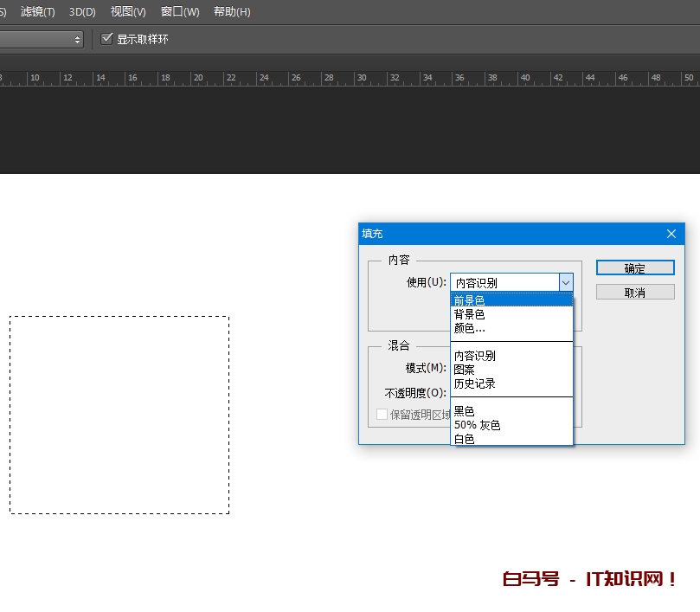700x612 pixels.
Task: Collapse the 使用(U) dropdown using its arrow
Action: click(x=565, y=282)
